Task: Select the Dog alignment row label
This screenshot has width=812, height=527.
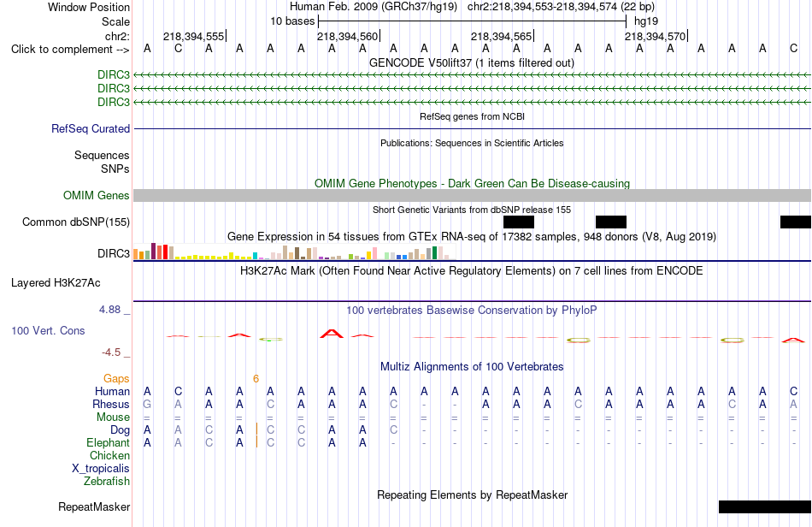Action: pos(120,429)
